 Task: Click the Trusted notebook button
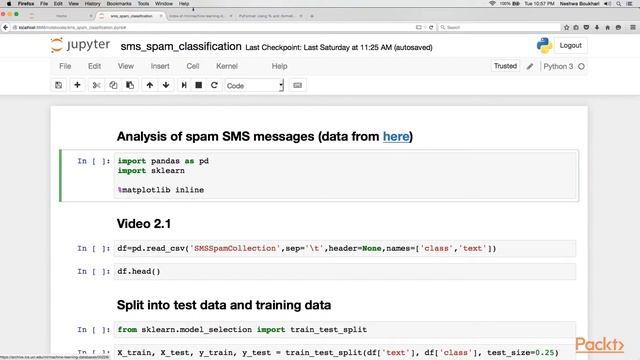point(505,66)
